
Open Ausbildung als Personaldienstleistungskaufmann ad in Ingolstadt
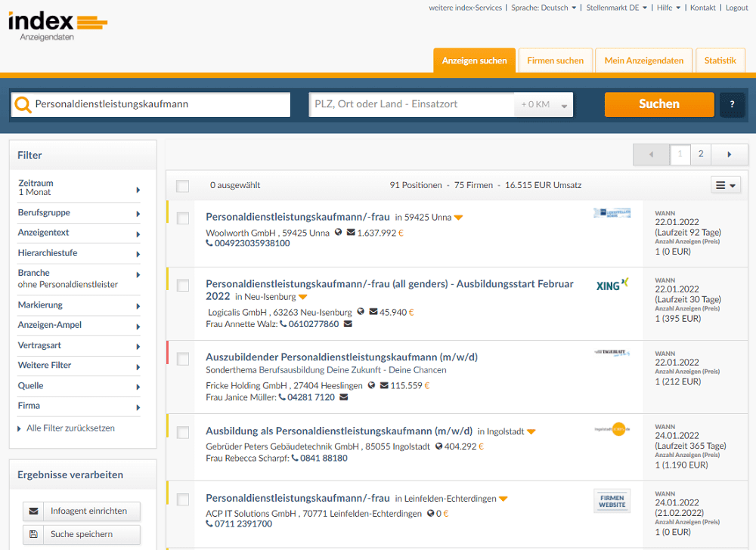tap(339, 431)
